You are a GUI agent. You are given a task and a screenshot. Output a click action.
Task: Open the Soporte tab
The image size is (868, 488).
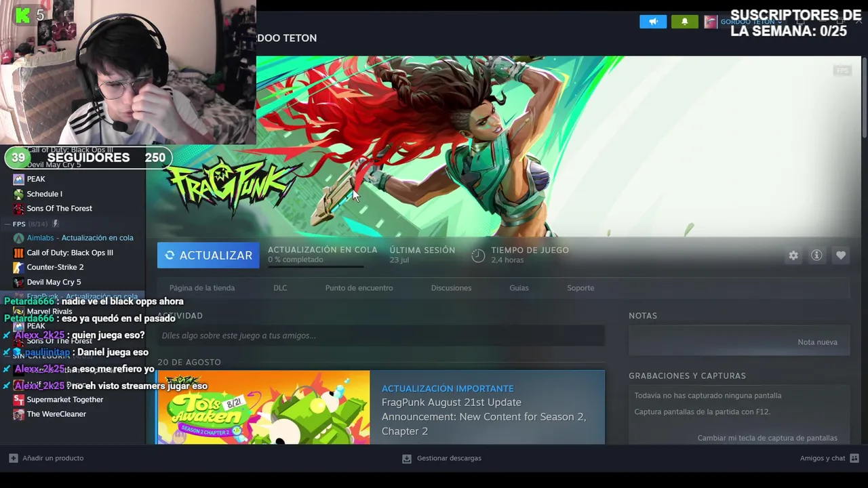580,288
